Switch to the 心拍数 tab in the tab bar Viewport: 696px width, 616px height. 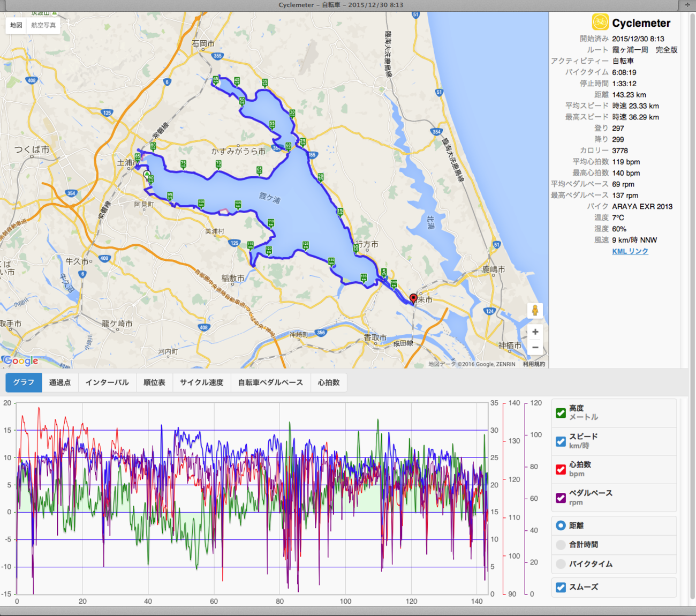click(x=329, y=382)
